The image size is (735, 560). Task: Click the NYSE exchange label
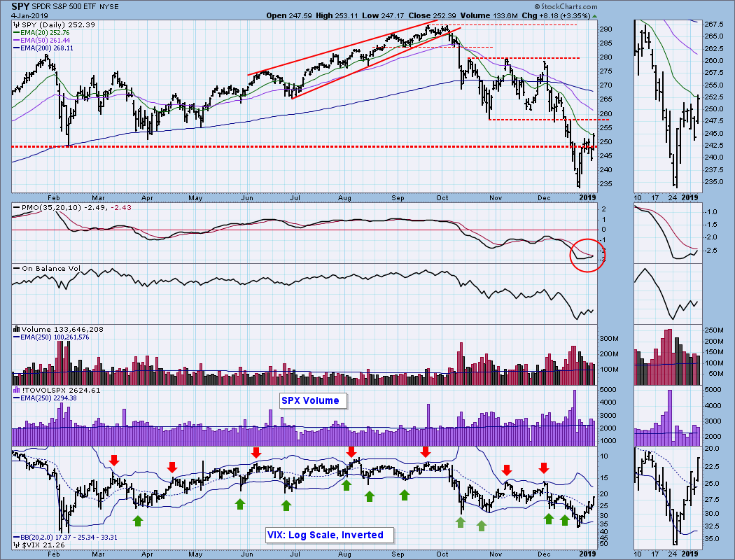pos(109,7)
